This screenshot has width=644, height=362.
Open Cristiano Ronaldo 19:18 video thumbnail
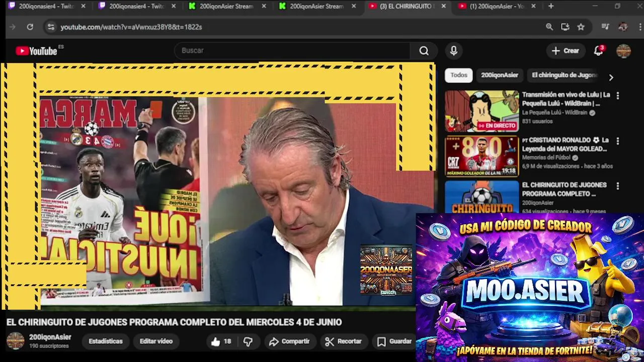[x=481, y=156]
